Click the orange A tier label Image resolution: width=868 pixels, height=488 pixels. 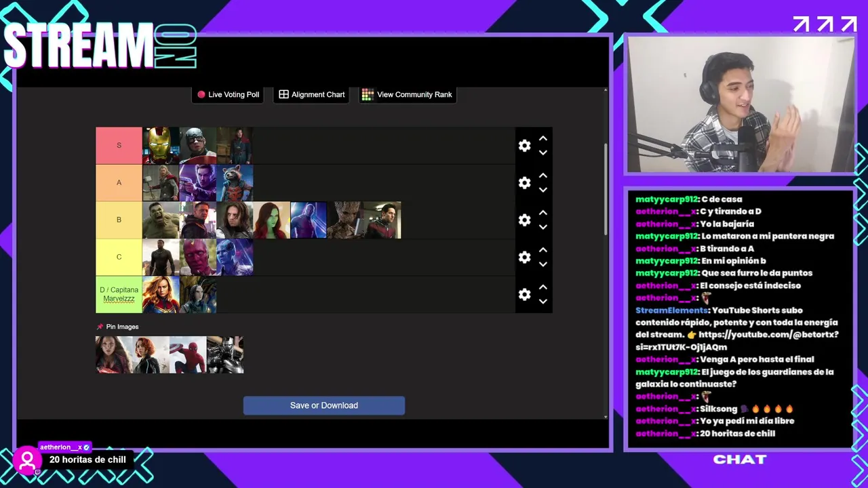(119, 183)
